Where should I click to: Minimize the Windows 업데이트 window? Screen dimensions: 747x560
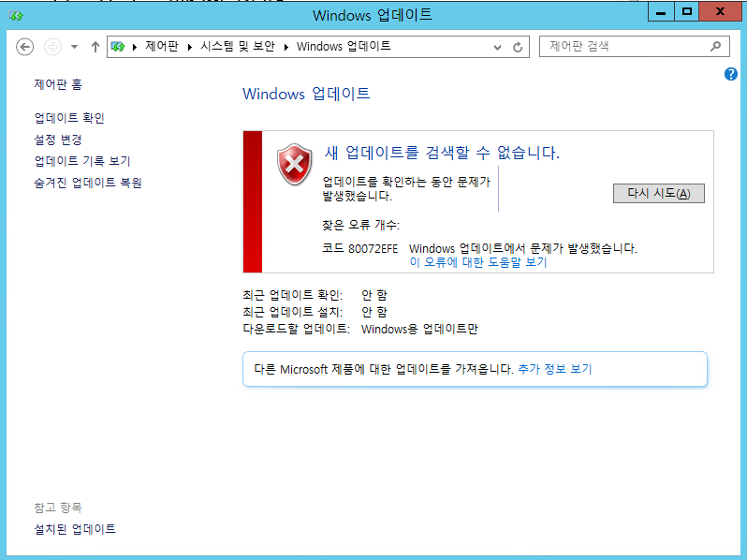pyautogui.click(x=661, y=12)
